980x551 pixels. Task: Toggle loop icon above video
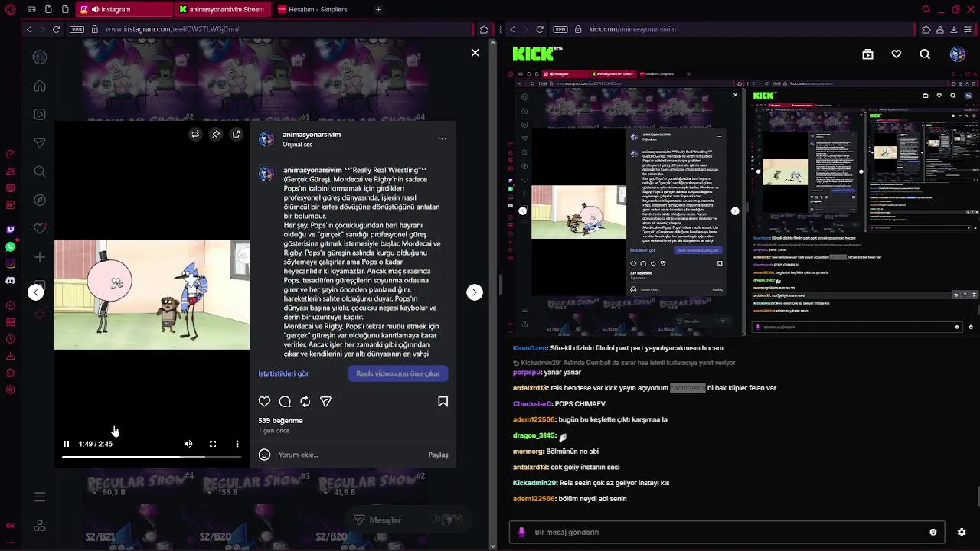click(195, 134)
